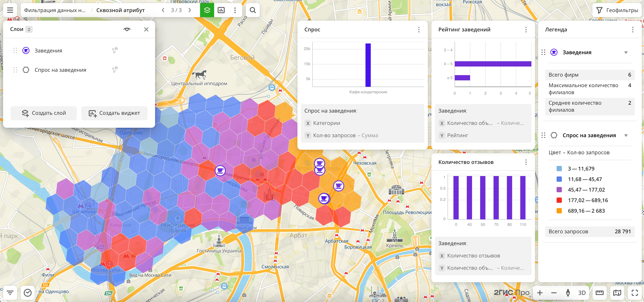
Task: Collapse Спрос на заведения legend section
Action: click(x=626, y=135)
